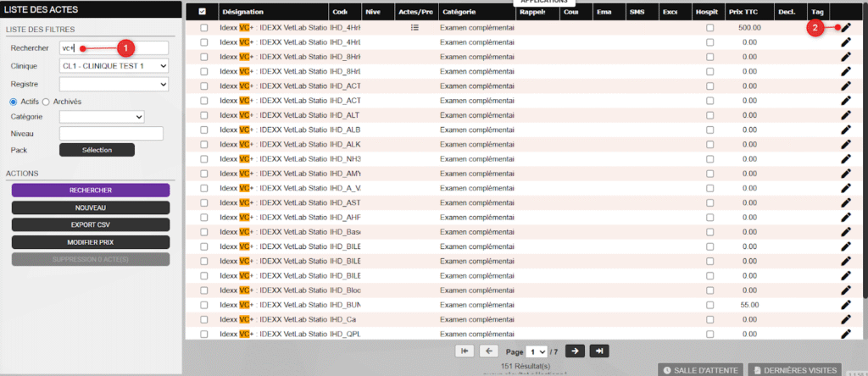Open the Actes/Pro list icon in first row
The height and width of the screenshot is (376, 868).
[415, 28]
